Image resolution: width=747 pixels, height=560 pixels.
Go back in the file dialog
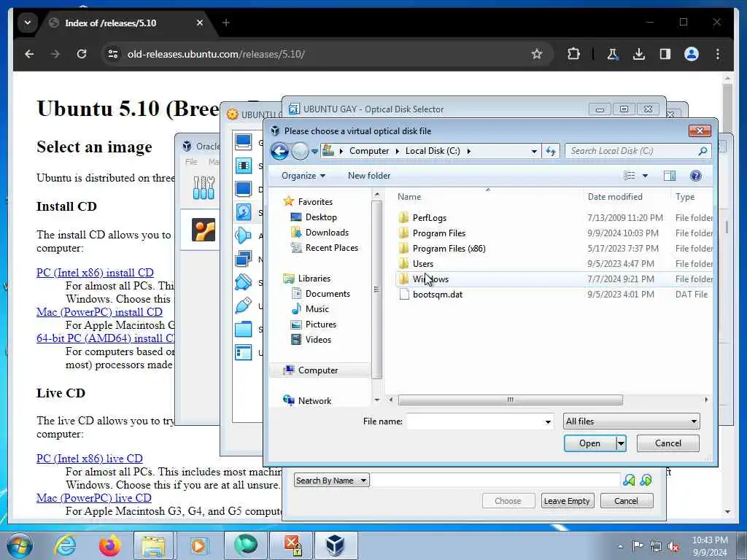pos(279,152)
